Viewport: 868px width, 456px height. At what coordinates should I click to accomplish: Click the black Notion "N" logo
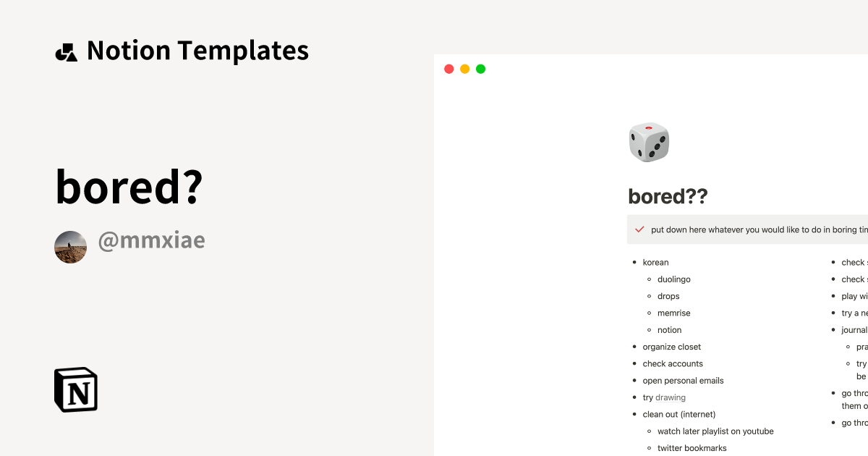pos(76,390)
